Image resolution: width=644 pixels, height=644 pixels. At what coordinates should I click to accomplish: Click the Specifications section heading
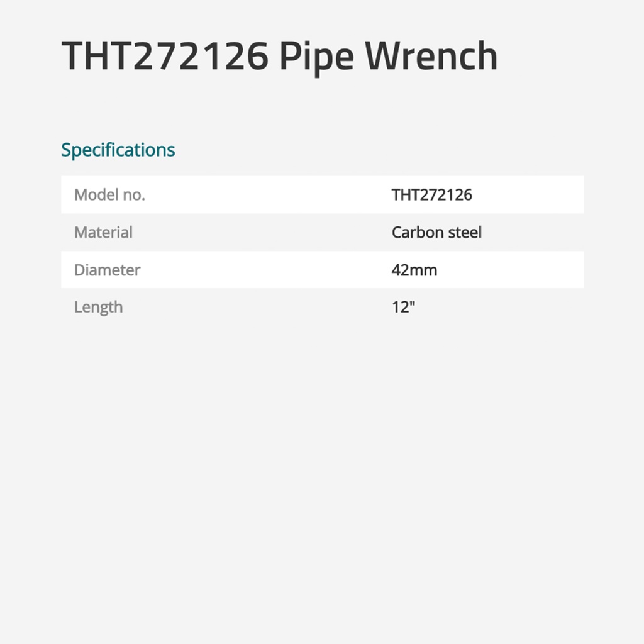point(118,150)
